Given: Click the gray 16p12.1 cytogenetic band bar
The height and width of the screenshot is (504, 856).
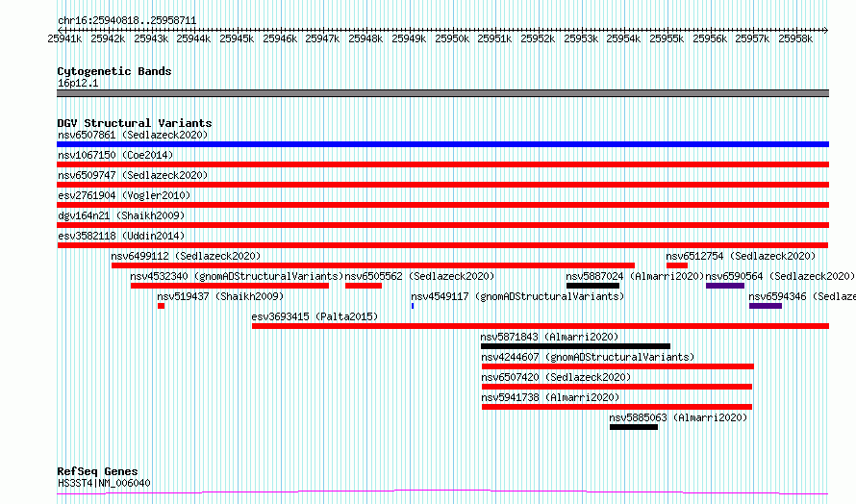Looking at the screenshot, I should (x=442, y=94).
